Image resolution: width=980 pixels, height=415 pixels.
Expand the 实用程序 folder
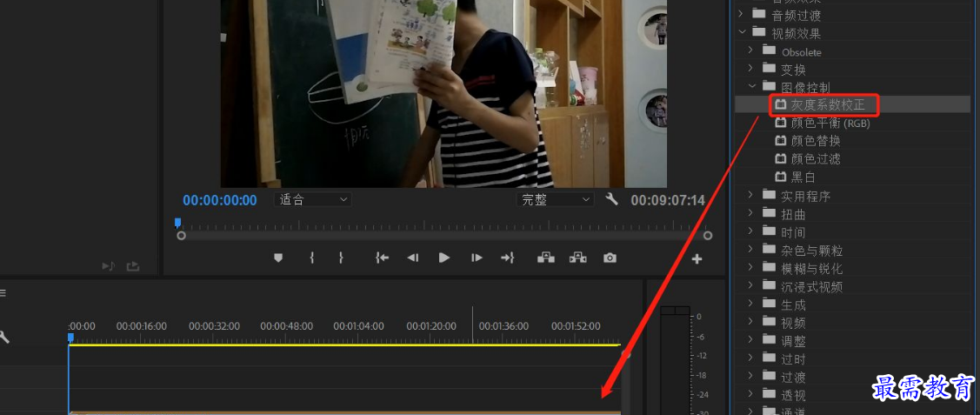click(x=751, y=196)
